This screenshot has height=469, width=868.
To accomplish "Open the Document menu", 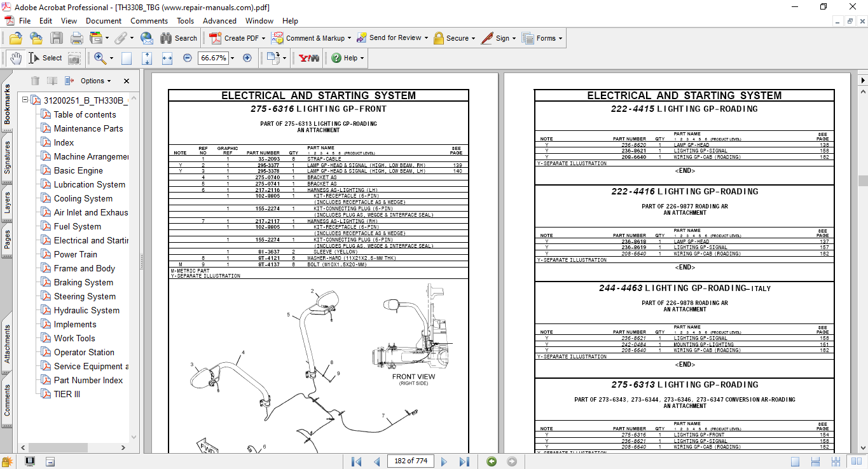I will (104, 21).
